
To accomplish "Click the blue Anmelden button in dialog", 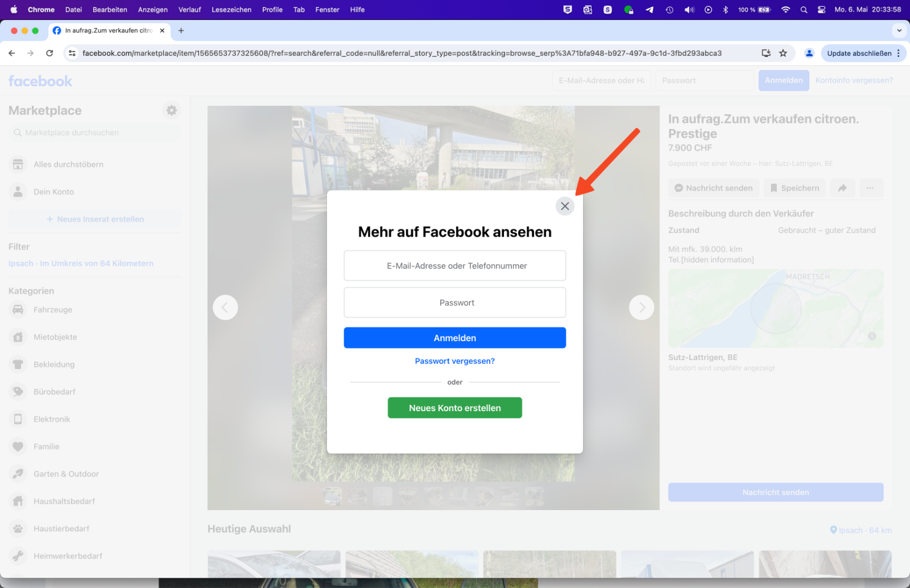I will click(455, 338).
